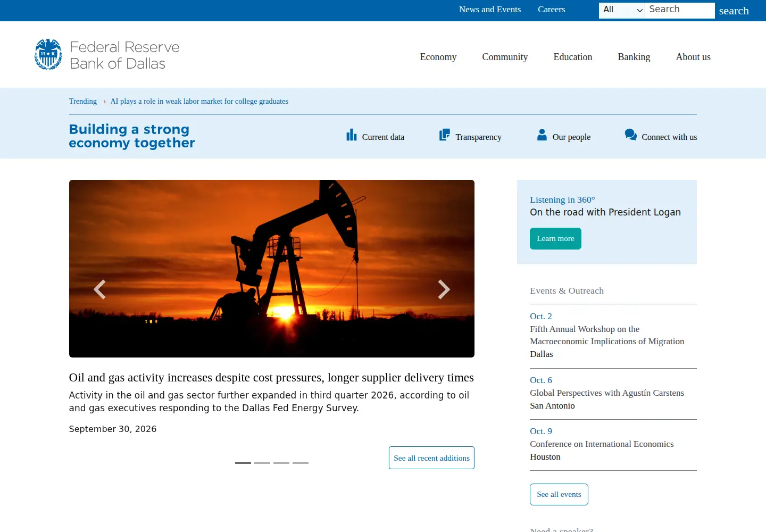
Task: Click Building a strong economy together heading
Action: tap(132, 136)
